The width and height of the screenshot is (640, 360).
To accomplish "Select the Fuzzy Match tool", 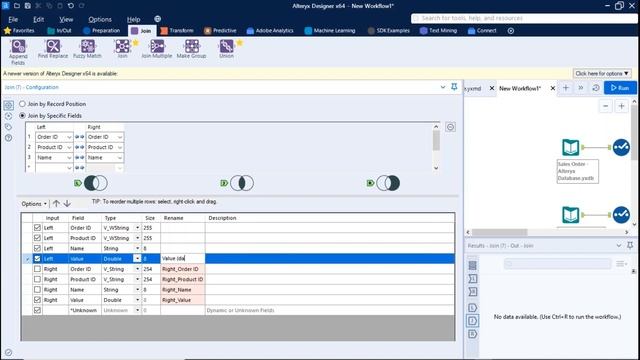I will 87,49.
